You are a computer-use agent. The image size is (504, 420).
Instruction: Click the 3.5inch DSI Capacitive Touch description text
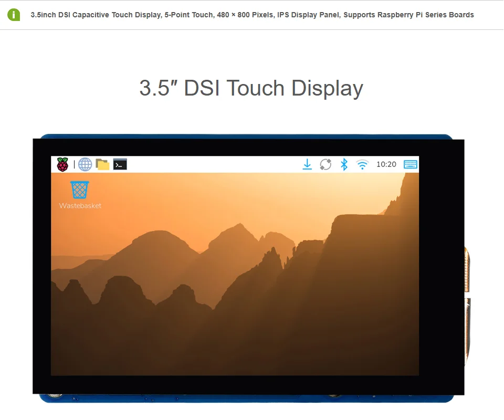pyautogui.click(x=253, y=15)
